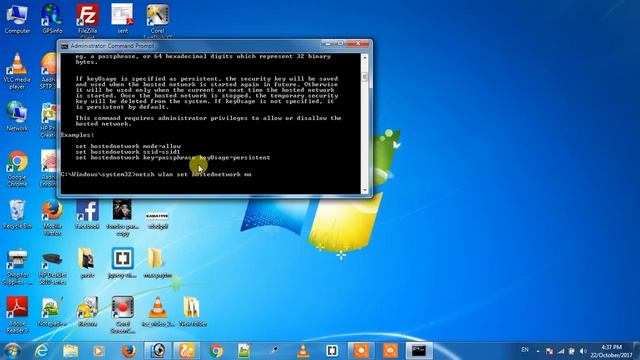Switch to Brackets in the taskbar
Viewport: 640px width, 360px height.
(332, 351)
